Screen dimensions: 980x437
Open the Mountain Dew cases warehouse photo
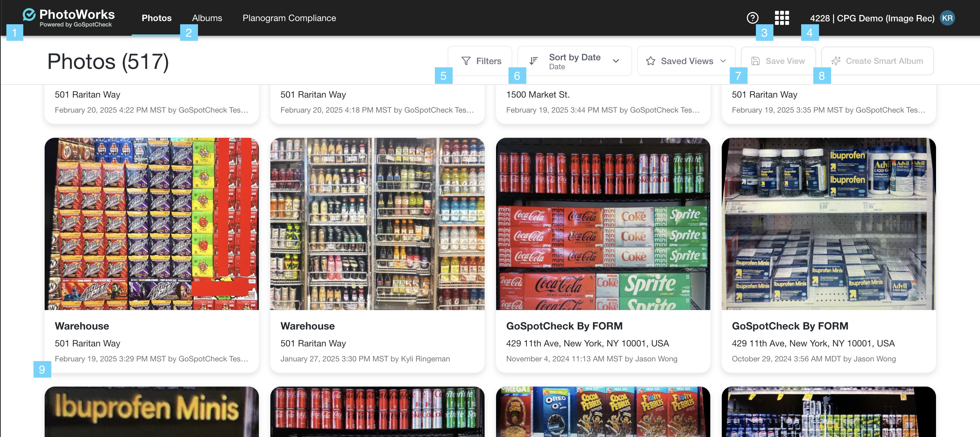pyautogui.click(x=151, y=224)
